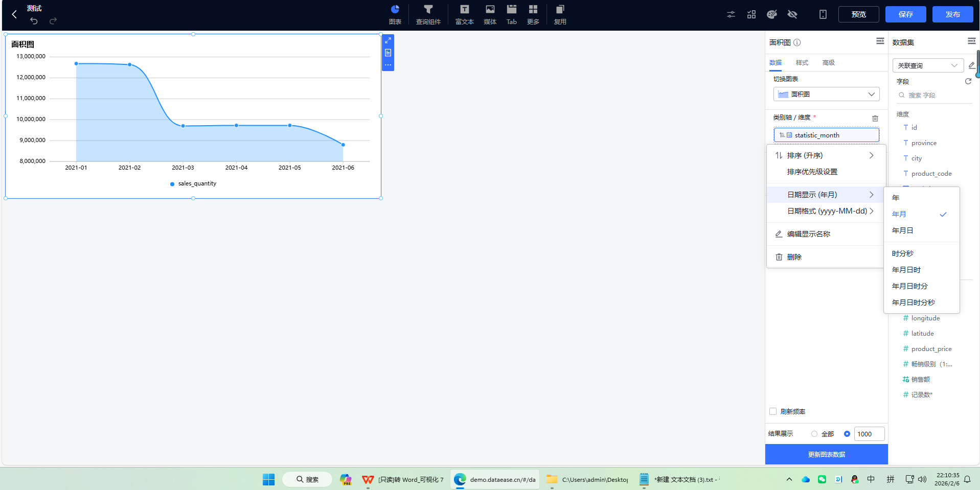
Task: Add a Tab component from toolbar
Action: pyautogui.click(x=512, y=14)
